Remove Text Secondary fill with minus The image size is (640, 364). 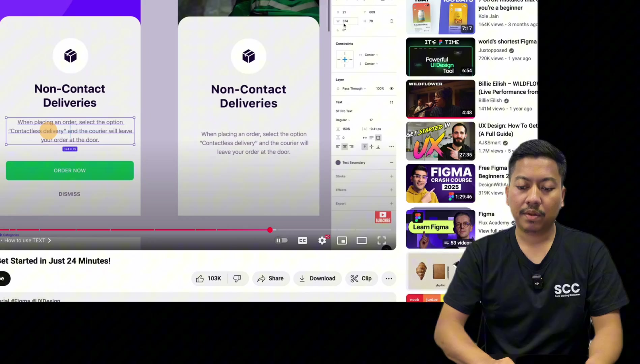click(391, 163)
